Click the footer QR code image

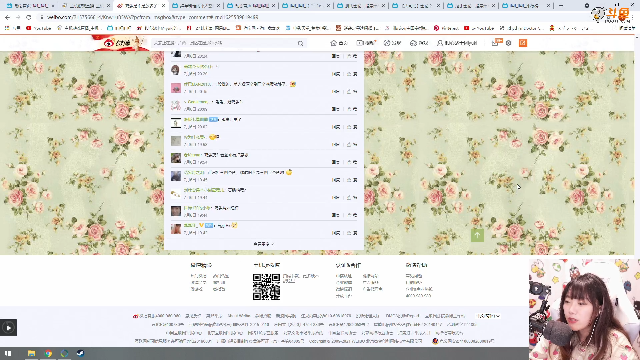[266, 287]
